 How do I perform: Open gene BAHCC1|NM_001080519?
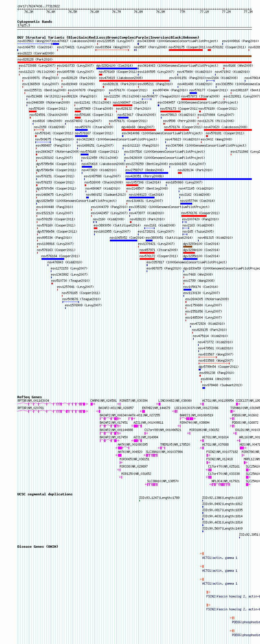click(196, 415)
